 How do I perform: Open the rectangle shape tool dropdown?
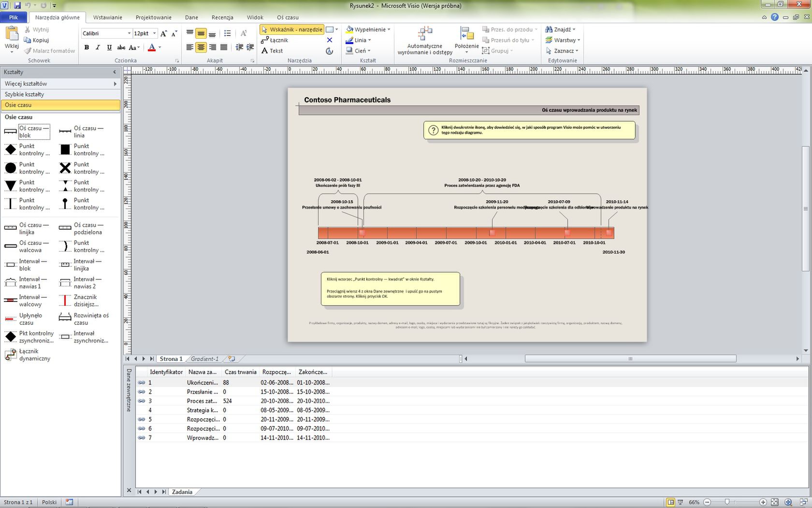(x=336, y=30)
